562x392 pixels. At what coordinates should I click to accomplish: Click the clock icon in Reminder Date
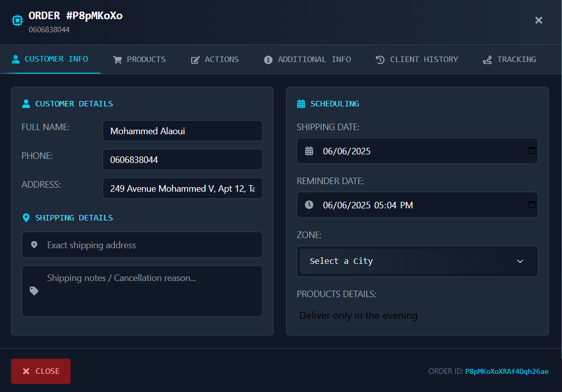tap(309, 205)
